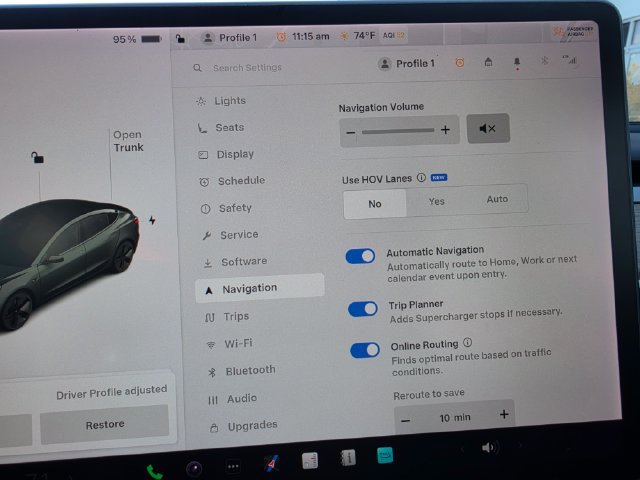Open HomeLink garage icon

point(488,62)
